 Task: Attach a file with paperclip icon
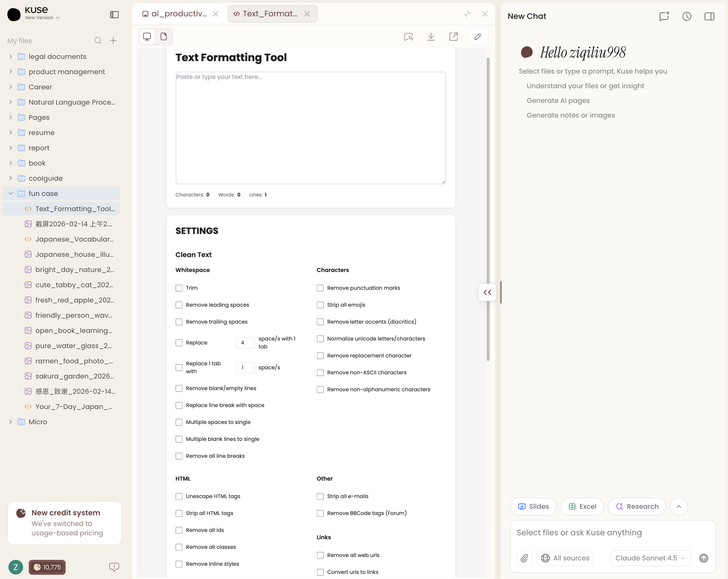point(524,558)
